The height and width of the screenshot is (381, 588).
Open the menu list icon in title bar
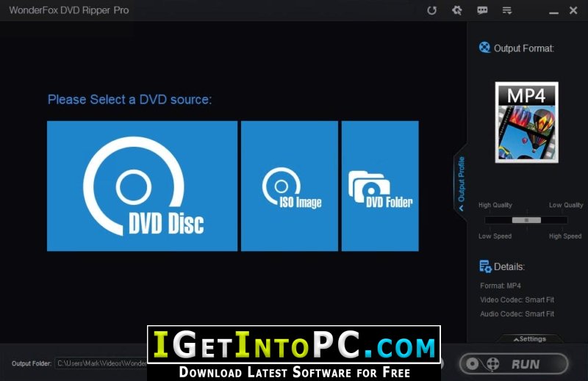click(507, 10)
